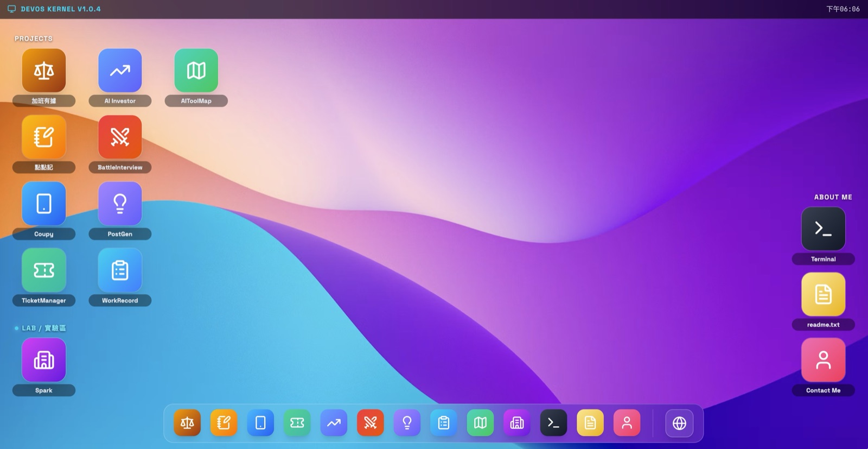Click the red crossed swords dock icon
This screenshot has width=868, height=449.
click(371, 423)
